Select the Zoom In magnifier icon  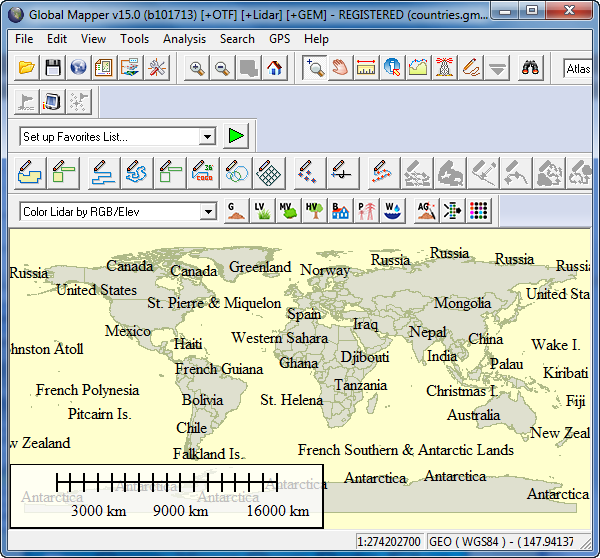coord(197,68)
